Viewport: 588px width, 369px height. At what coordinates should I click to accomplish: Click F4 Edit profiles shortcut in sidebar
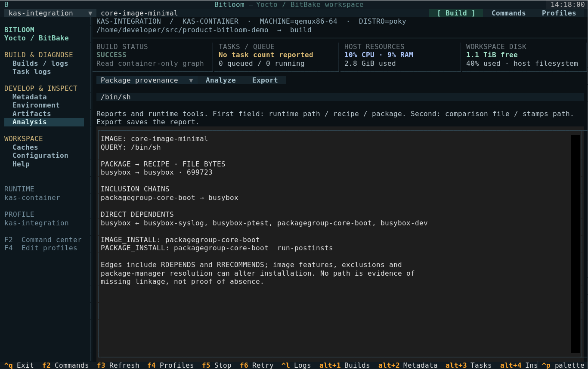tap(40, 248)
